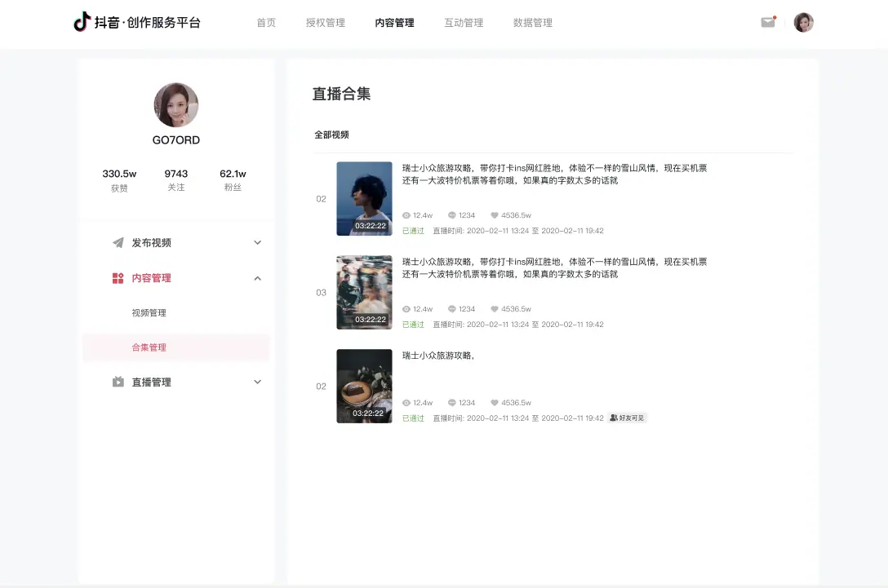The height and width of the screenshot is (588, 888).
Task: Select 内容管理 top navigation tab
Action: (x=395, y=23)
